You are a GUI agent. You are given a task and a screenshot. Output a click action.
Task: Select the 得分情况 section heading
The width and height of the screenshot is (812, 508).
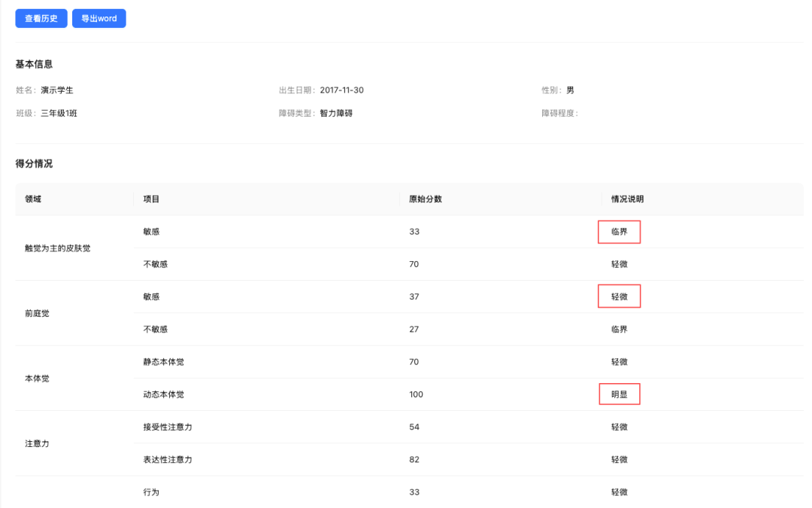coord(34,164)
